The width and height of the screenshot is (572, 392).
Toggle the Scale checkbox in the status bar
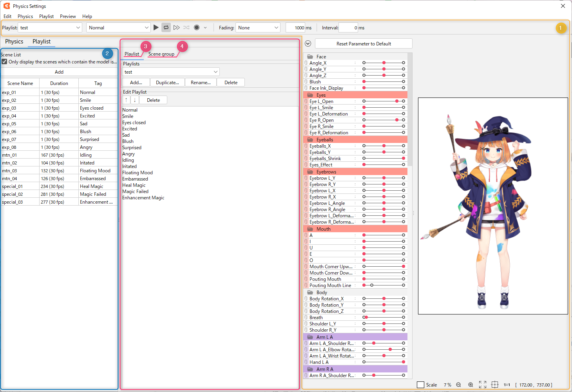click(x=420, y=385)
